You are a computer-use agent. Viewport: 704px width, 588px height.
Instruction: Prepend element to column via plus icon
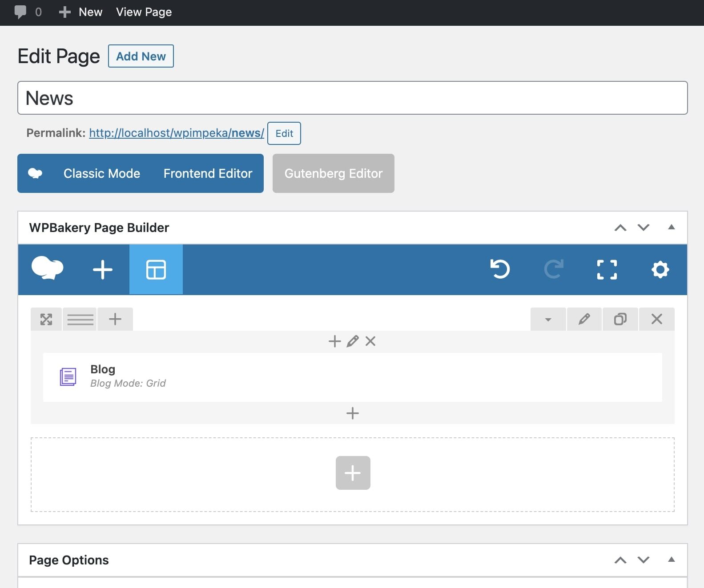[334, 341]
